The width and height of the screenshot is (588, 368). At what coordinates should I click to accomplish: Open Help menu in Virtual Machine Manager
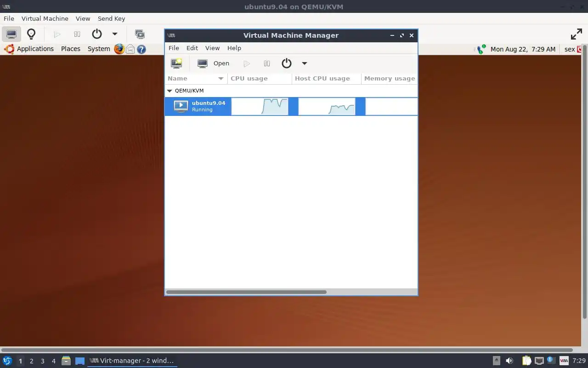(234, 48)
